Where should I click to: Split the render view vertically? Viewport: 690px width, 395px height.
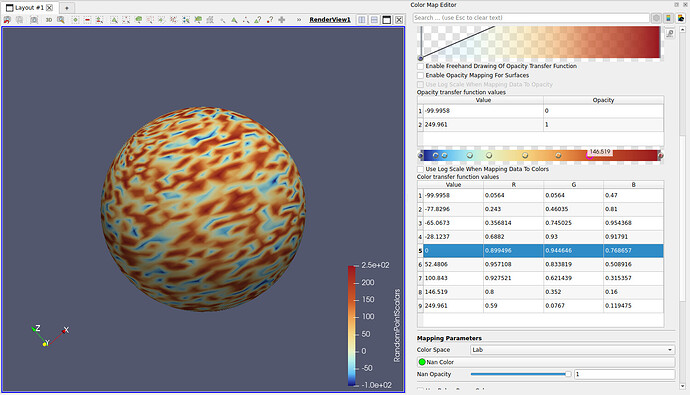[x=374, y=20]
